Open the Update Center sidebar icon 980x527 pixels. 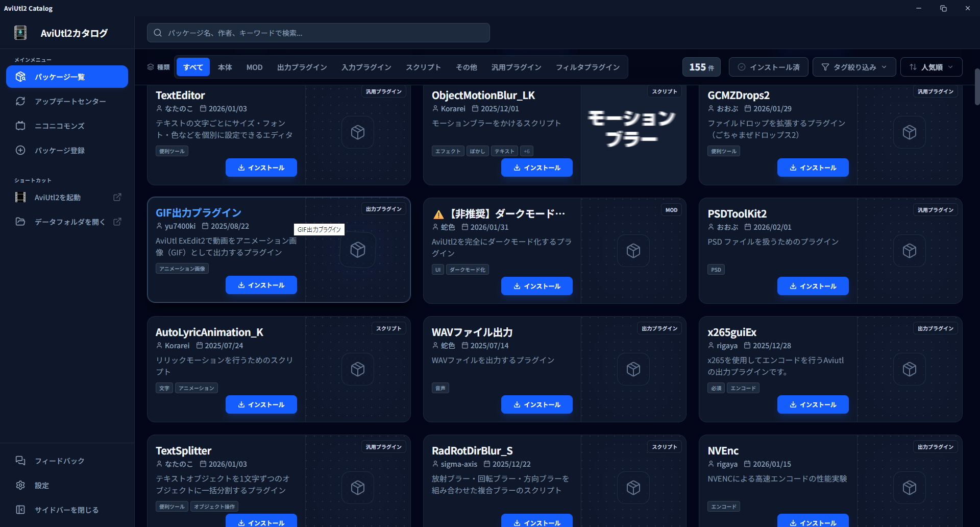point(20,101)
